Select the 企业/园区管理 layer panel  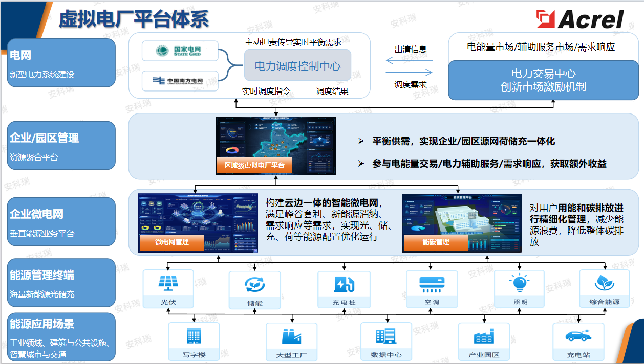point(62,146)
